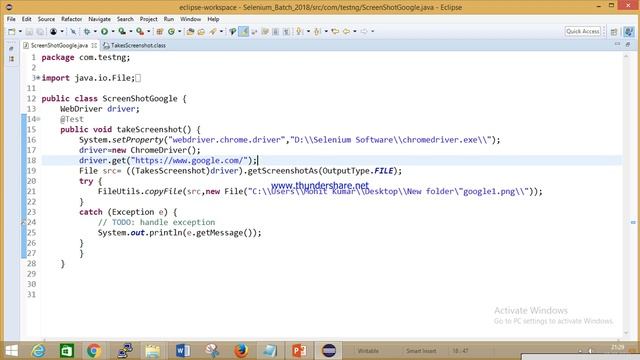
Task: Expand the Debug configurations dropdown arrow
Action: [x=95, y=31]
